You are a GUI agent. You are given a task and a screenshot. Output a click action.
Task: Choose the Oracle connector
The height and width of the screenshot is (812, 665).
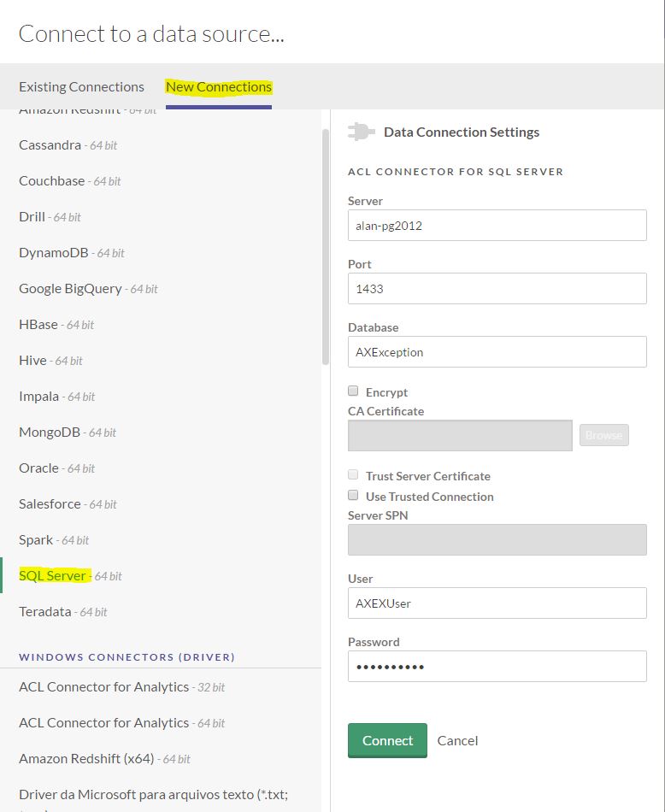pos(38,468)
